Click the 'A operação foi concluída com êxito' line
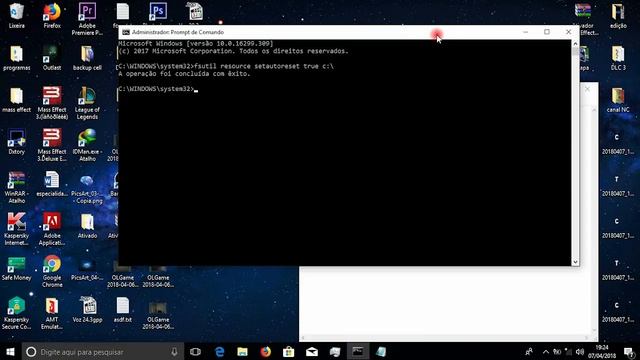The width and height of the screenshot is (640, 360). pyautogui.click(x=184, y=74)
